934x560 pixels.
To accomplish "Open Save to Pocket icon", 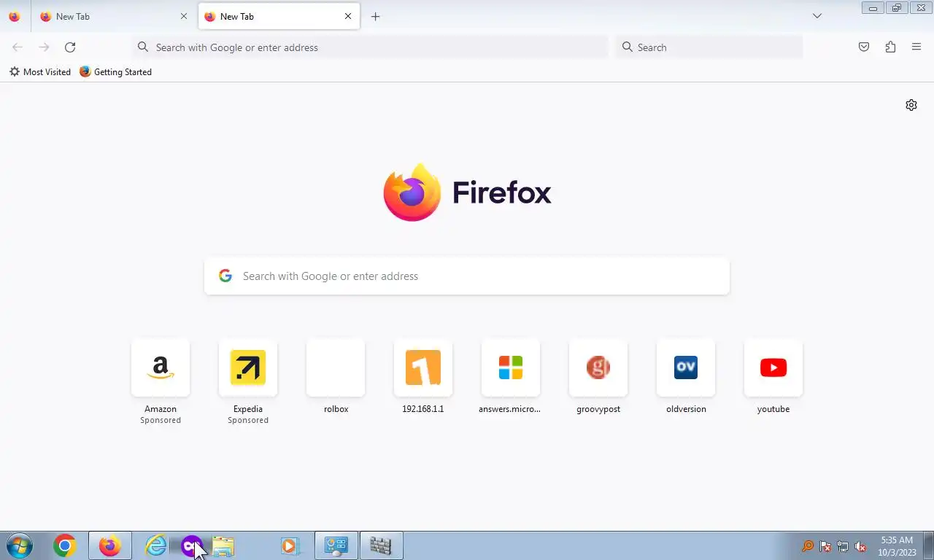I will pos(864,47).
